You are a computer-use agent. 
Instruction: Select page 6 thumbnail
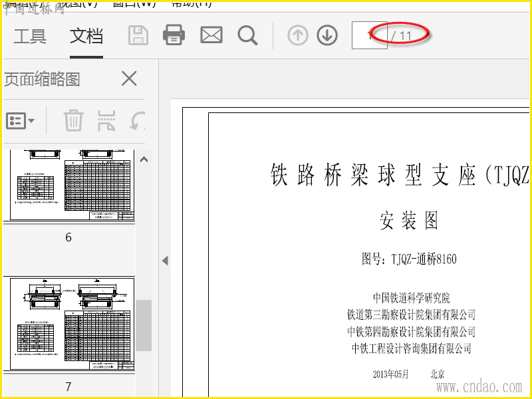[x=69, y=186]
